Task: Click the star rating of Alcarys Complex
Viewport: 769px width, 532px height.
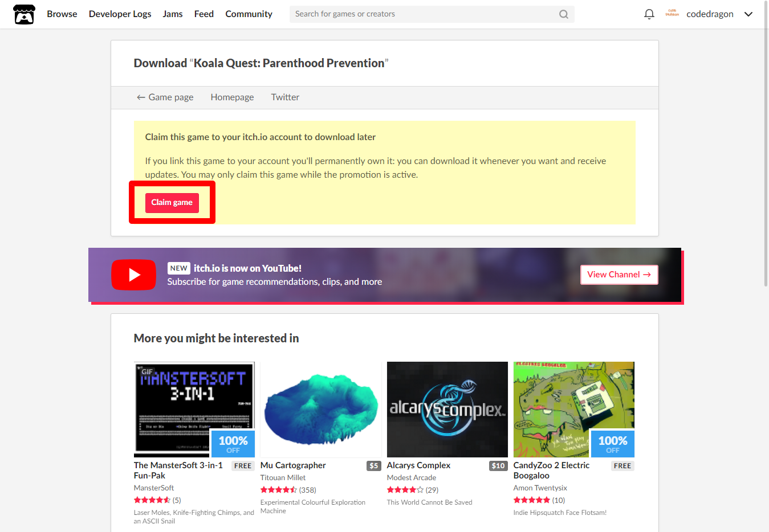Action: [x=405, y=490]
